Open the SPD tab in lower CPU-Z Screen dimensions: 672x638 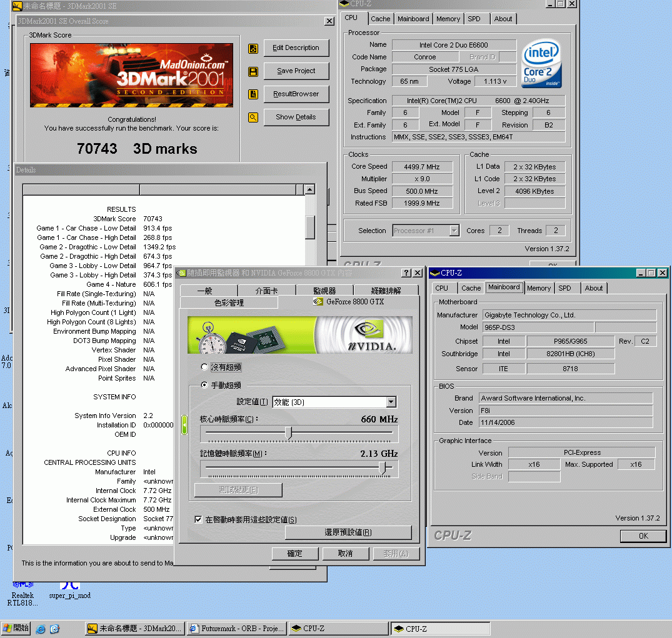[x=565, y=288]
